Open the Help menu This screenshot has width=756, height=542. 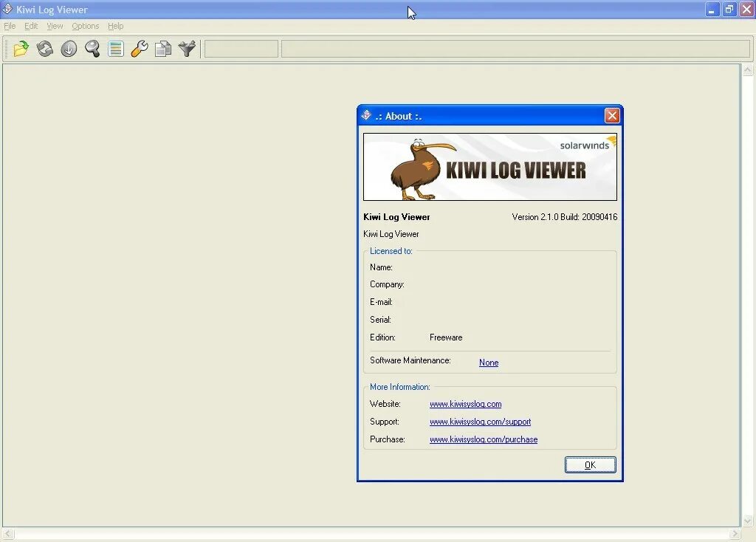[116, 26]
